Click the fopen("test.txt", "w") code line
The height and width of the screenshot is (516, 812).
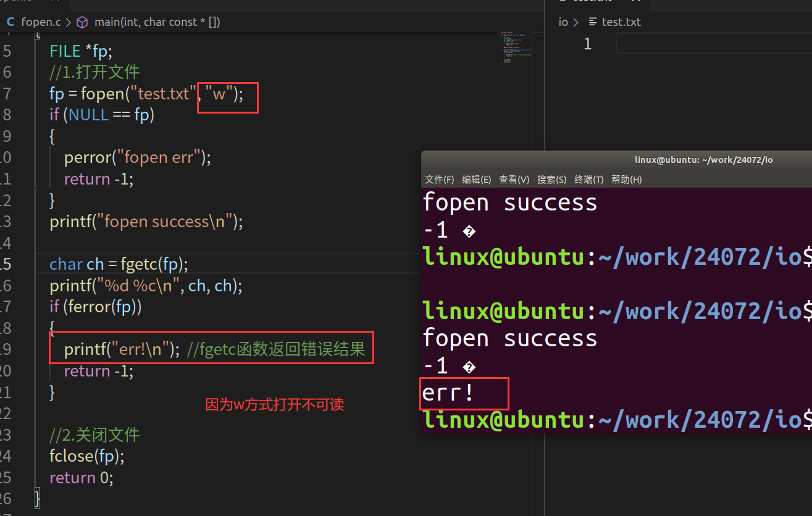tap(146, 94)
